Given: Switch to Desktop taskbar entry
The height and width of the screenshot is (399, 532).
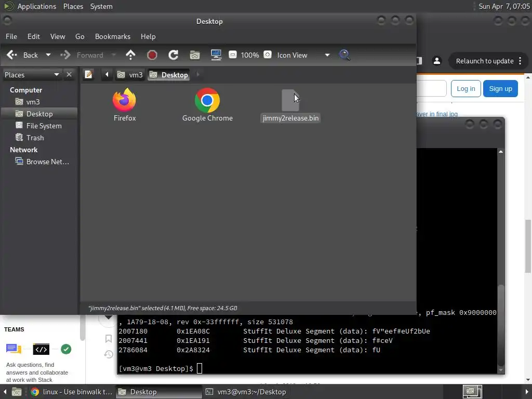Looking at the screenshot, I should 159,392.
